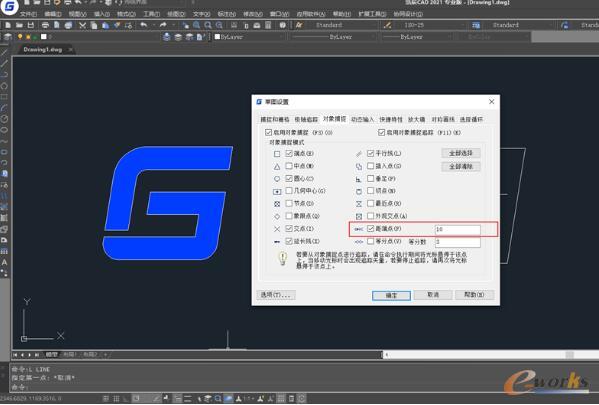Uncheck the 端点 endpoint snap checkbox
This screenshot has height=405, width=599.
[289, 154]
